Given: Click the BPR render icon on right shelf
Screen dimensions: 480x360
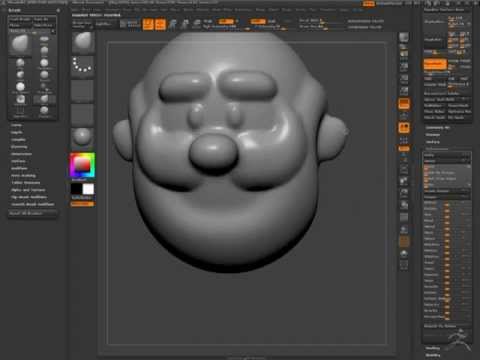Looking at the screenshot, I should click(x=404, y=37).
